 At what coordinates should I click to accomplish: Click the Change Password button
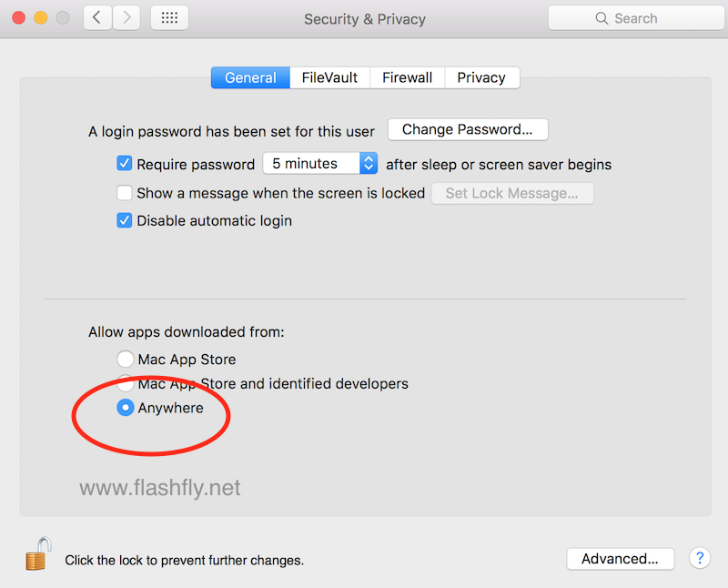click(x=467, y=129)
